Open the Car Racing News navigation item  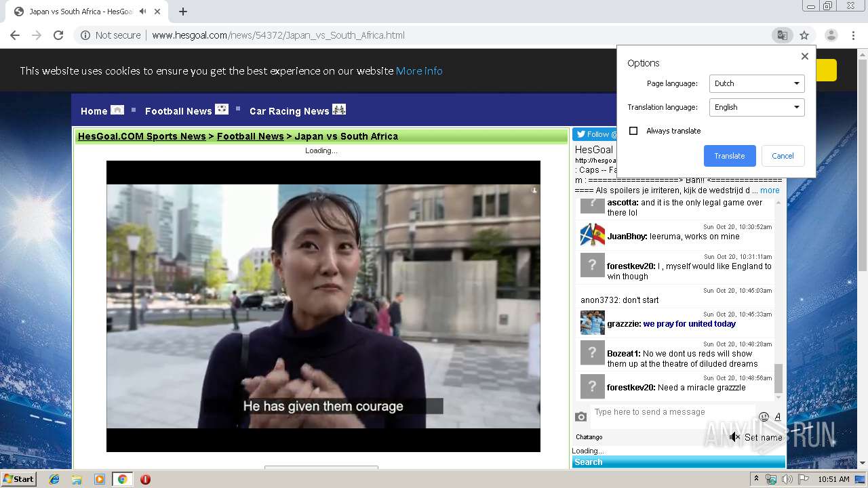tap(289, 111)
